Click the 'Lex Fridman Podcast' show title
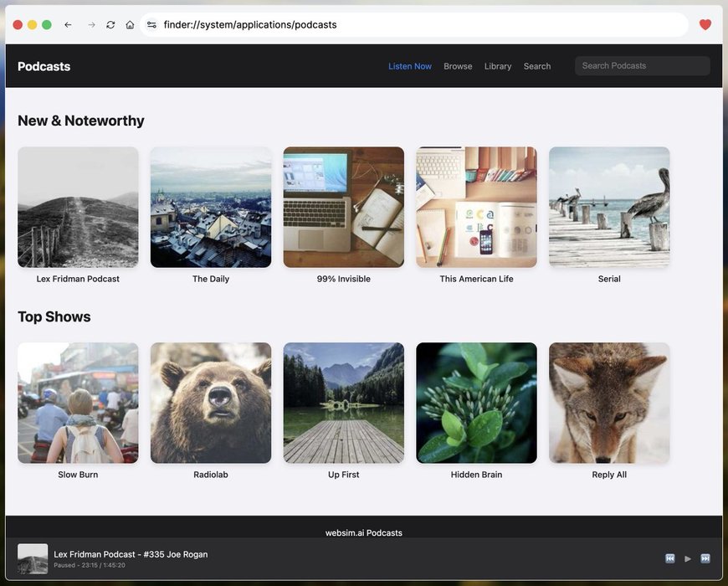The height and width of the screenshot is (586, 728). tap(78, 279)
